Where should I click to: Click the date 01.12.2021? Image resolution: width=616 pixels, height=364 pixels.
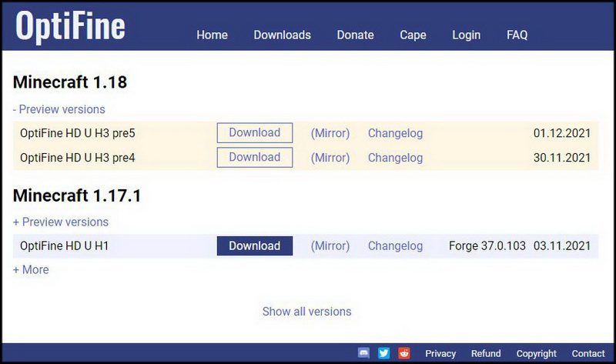(562, 133)
